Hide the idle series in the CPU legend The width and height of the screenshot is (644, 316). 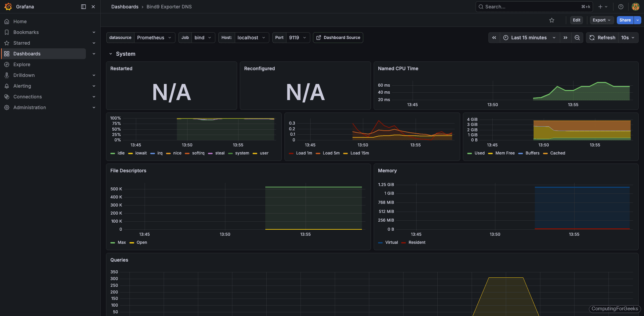120,153
